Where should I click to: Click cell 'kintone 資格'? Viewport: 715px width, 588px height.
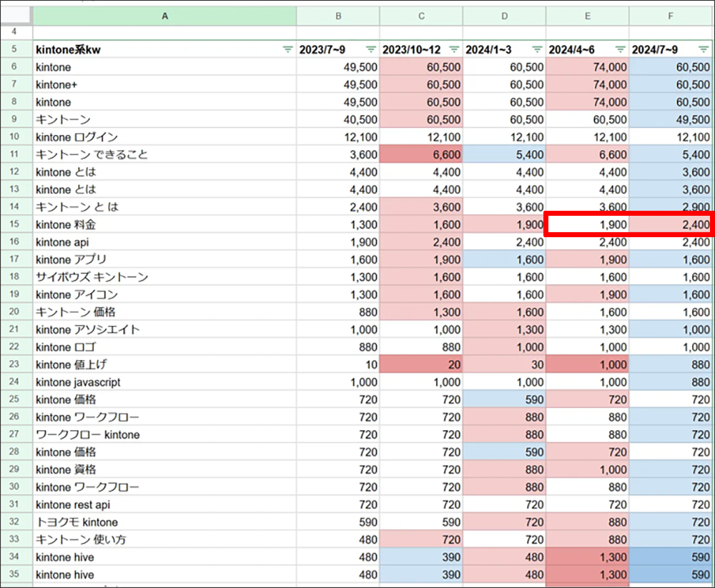point(164,469)
